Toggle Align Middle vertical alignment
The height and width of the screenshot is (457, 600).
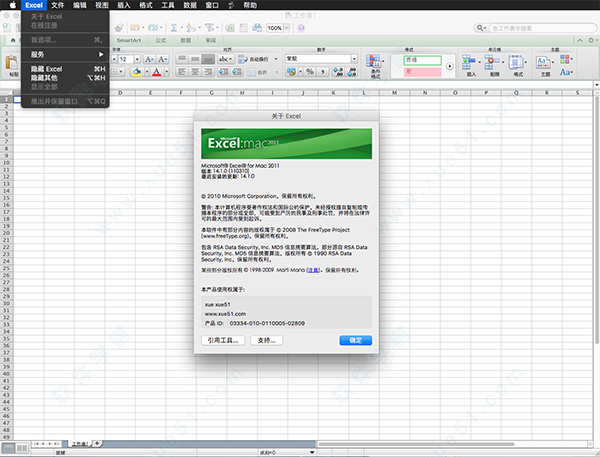(195, 59)
